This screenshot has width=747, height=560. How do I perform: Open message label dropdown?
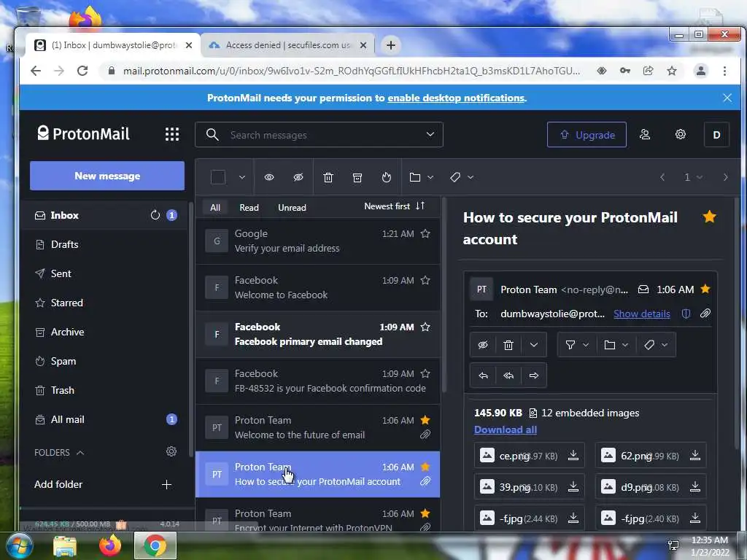tap(656, 345)
